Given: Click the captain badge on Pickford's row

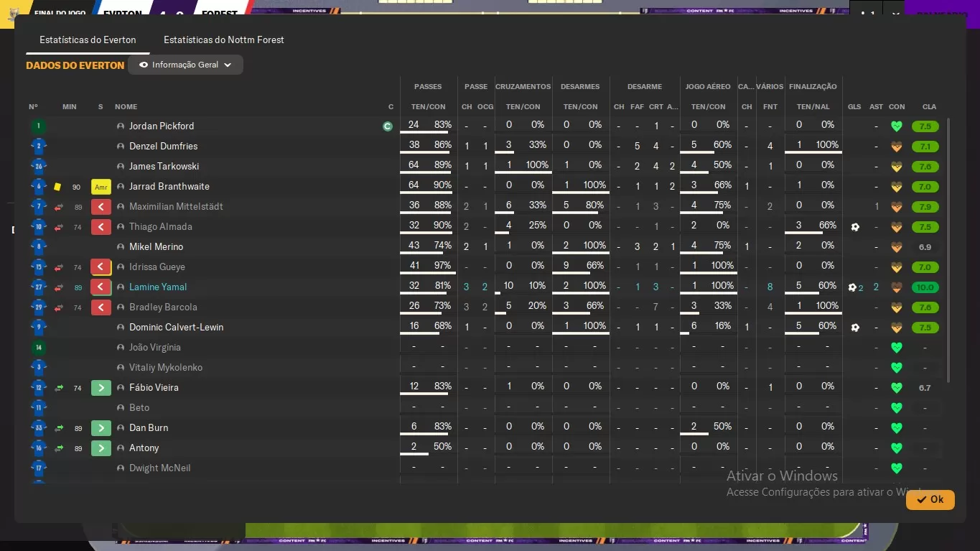Looking at the screenshot, I should pyautogui.click(x=388, y=126).
